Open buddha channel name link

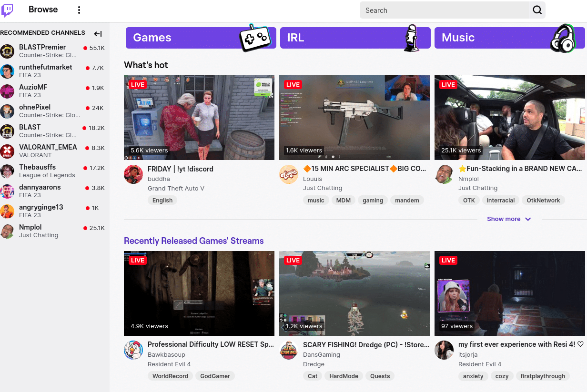coord(159,179)
